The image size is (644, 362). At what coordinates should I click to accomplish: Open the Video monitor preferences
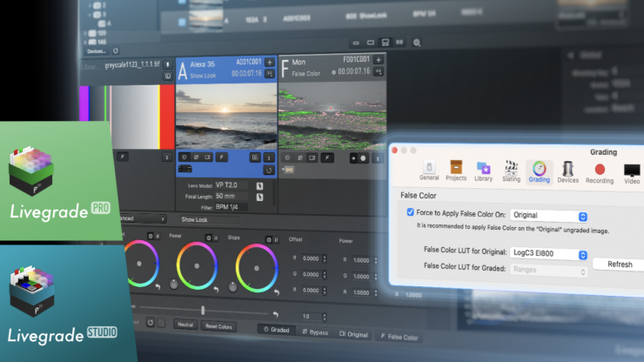tap(632, 171)
